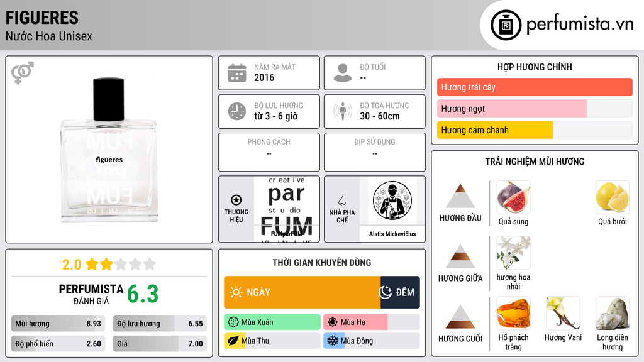644x362 pixels.
Task: Select the Hương Vani vanilla image
Action: [563, 313]
